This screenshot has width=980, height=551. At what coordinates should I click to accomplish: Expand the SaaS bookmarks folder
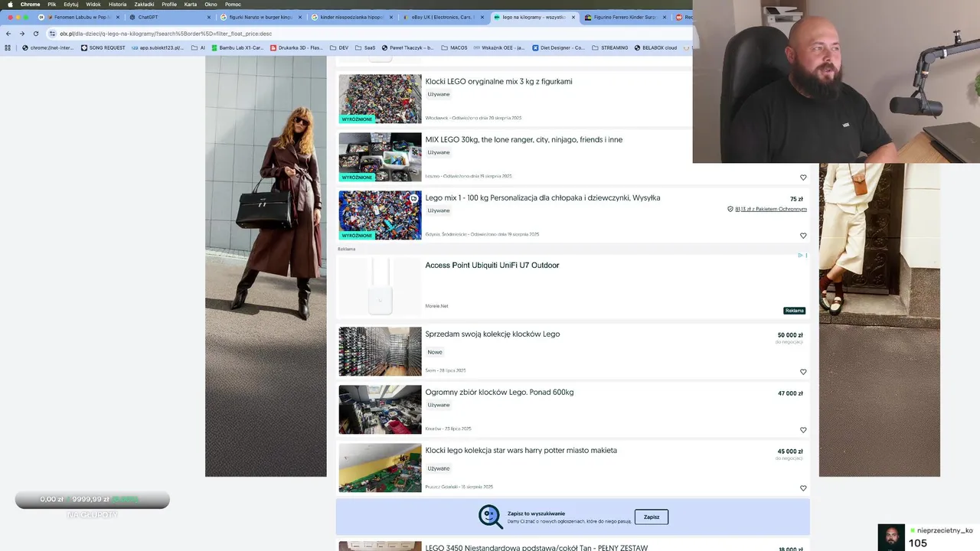(365, 47)
